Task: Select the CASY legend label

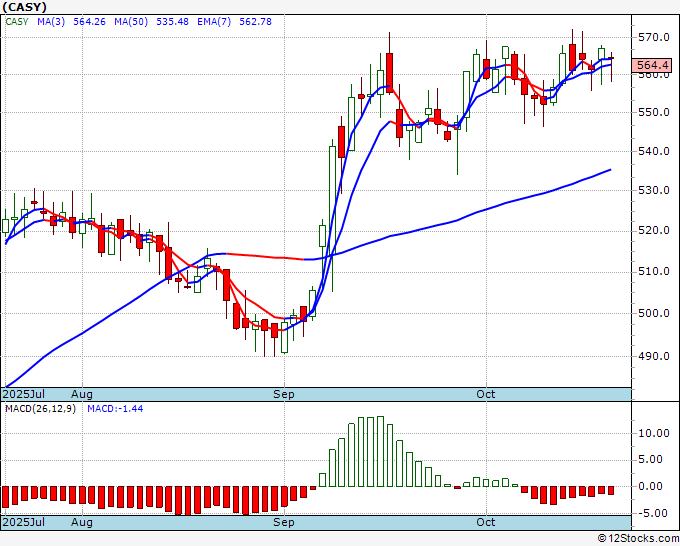Action: [17, 21]
